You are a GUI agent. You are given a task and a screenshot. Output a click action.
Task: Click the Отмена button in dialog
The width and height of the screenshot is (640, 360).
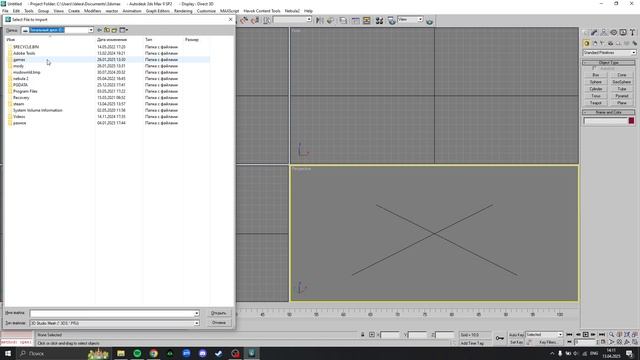pyautogui.click(x=219, y=322)
